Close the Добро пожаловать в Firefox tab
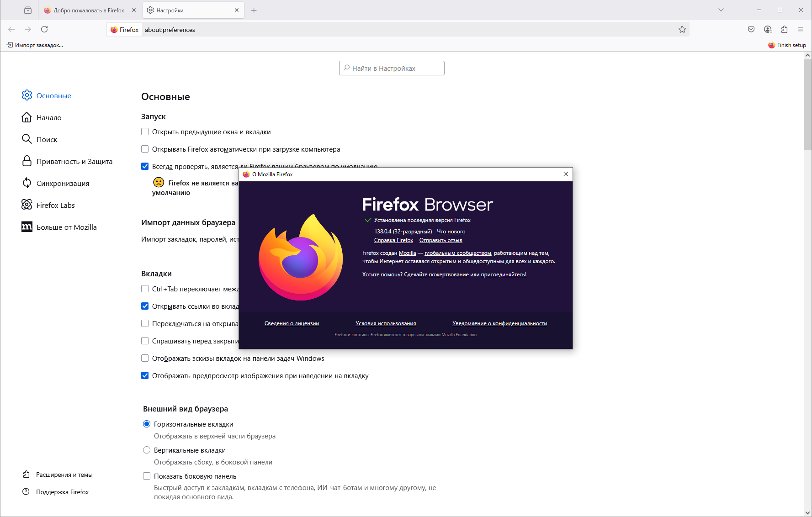Screen dimensions: 812x517 [134, 10]
